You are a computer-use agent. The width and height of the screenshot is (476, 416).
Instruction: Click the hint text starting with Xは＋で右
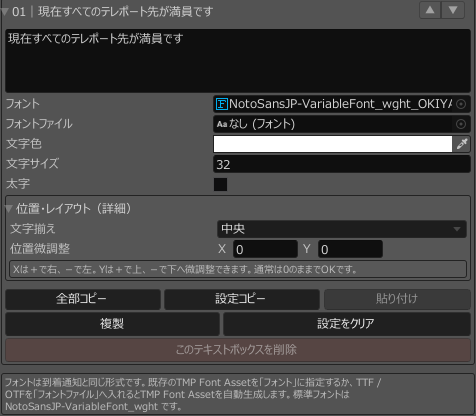pos(238,269)
